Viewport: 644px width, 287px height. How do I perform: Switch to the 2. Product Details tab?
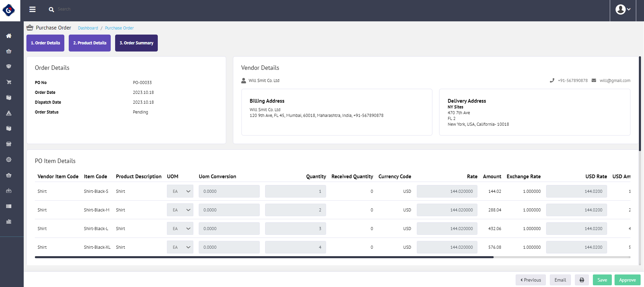[x=90, y=43]
